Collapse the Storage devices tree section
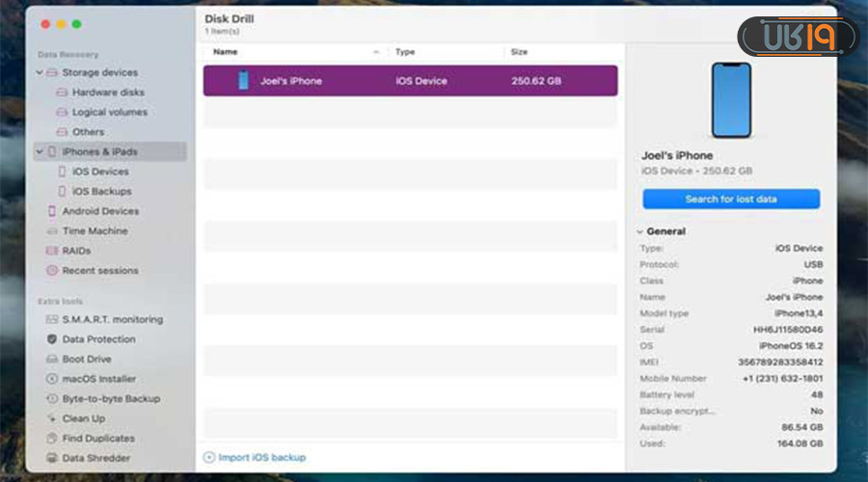 (x=40, y=73)
